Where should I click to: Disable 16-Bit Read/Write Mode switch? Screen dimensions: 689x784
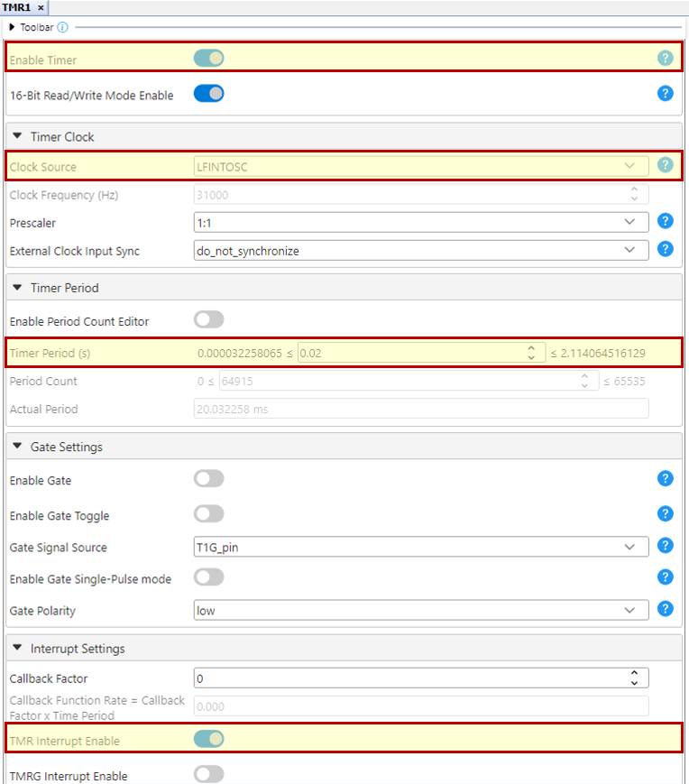(x=208, y=94)
